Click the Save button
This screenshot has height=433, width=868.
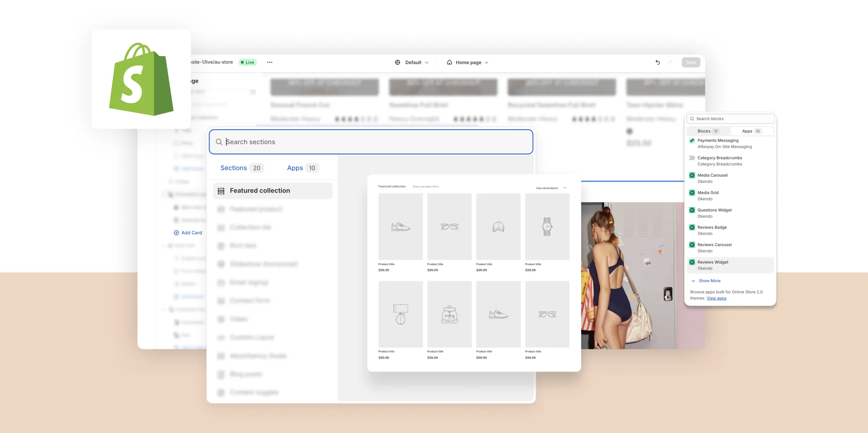tap(691, 62)
